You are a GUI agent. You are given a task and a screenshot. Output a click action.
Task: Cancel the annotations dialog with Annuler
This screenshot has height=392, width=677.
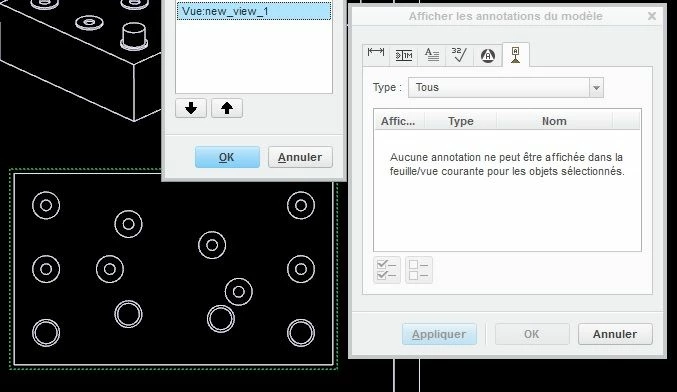coord(615,334)
